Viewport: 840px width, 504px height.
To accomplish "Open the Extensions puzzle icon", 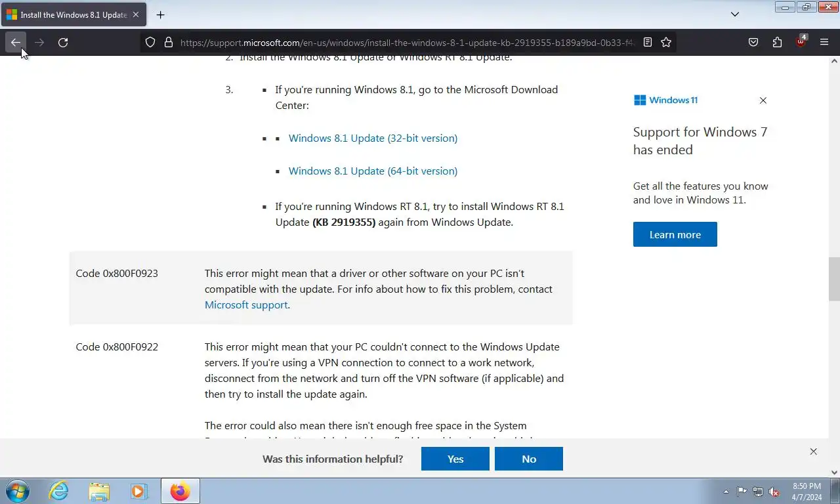I will pos(777,42).
